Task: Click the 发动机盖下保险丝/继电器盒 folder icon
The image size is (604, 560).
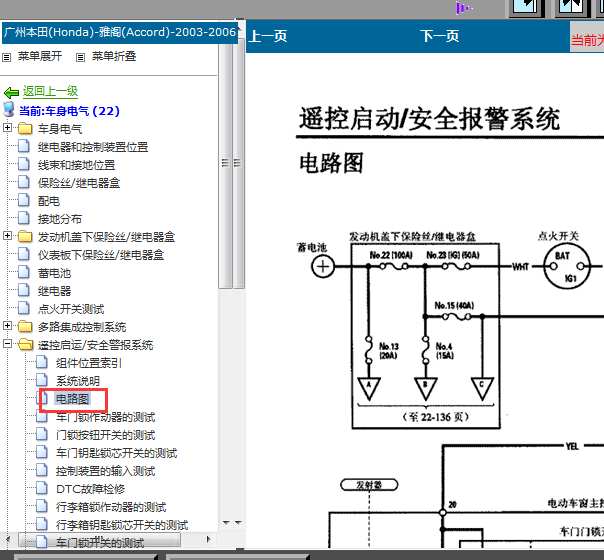Action: (x=25, y=236)
